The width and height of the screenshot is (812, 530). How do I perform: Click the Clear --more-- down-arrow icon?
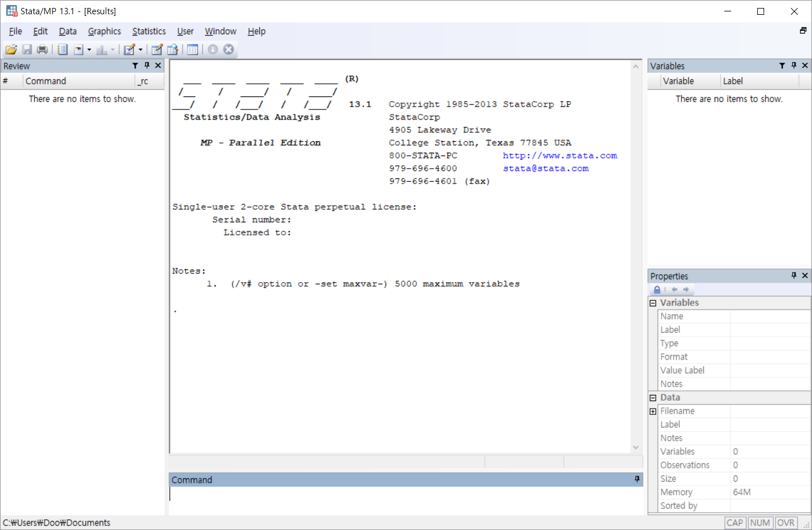click(x=213, y=50)
